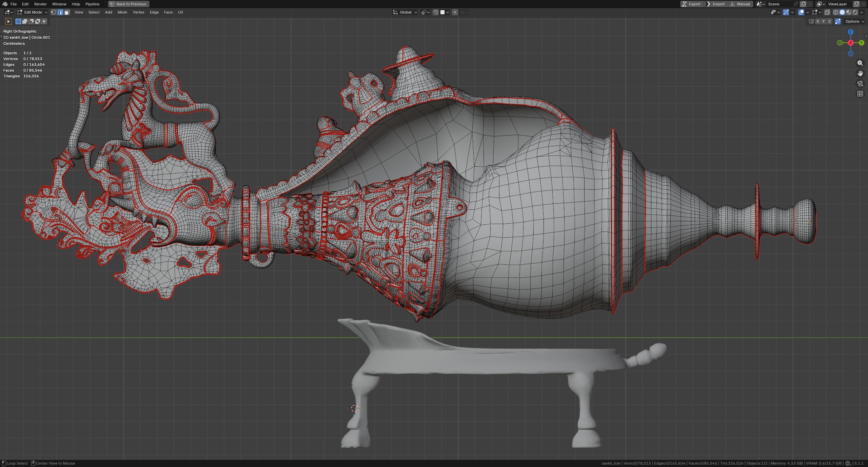Open the pivot point dropdown
This screenshot has width=868, height=467.
click(x=425, y=12)
